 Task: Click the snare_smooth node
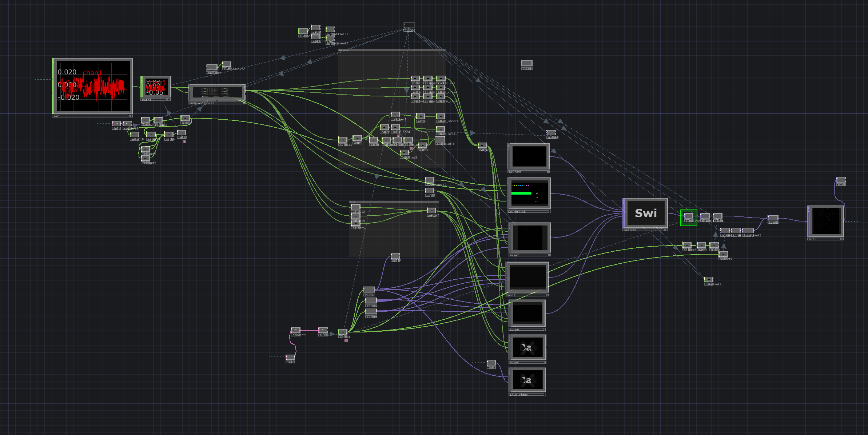(x=441, y=116)
